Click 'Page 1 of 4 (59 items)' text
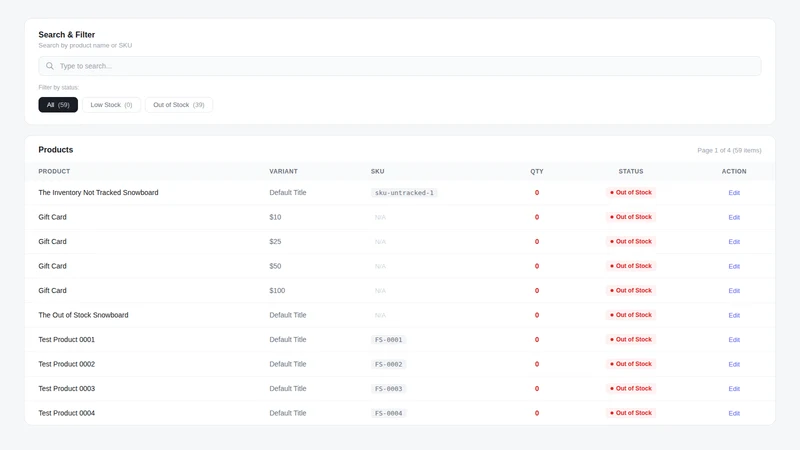This screenshot has height=450, width=800. pyautogui.click(x=729, y=151)
